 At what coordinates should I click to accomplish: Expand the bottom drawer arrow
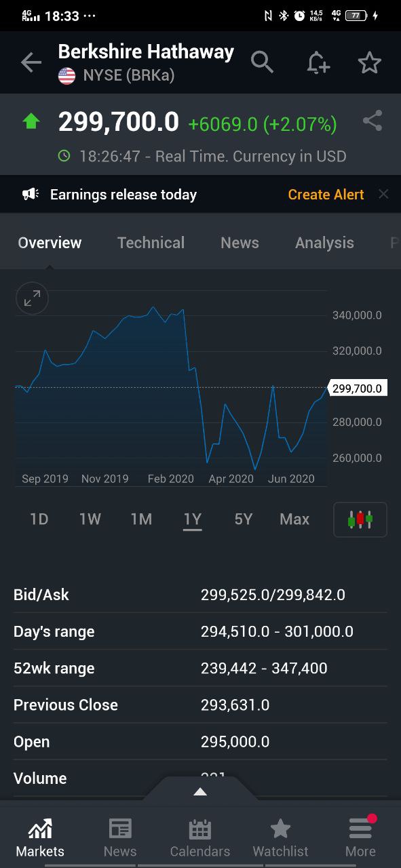tap(199, 791)
